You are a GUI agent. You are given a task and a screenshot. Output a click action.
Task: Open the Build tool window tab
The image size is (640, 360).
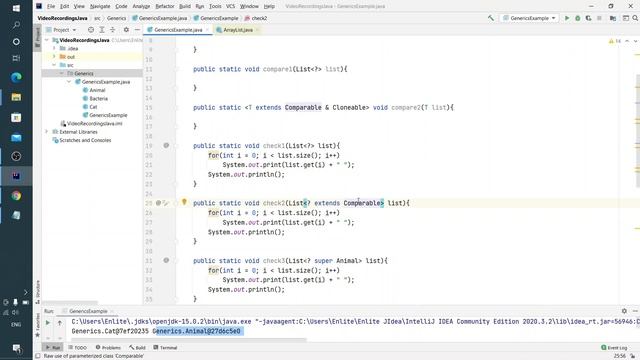click(x=138, y=347)
